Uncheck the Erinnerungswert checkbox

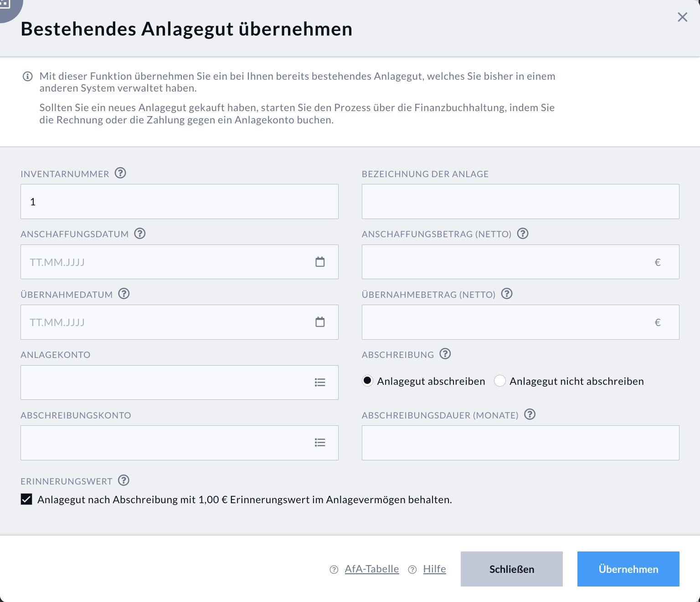pyautogui.click(x=26, y=499)
